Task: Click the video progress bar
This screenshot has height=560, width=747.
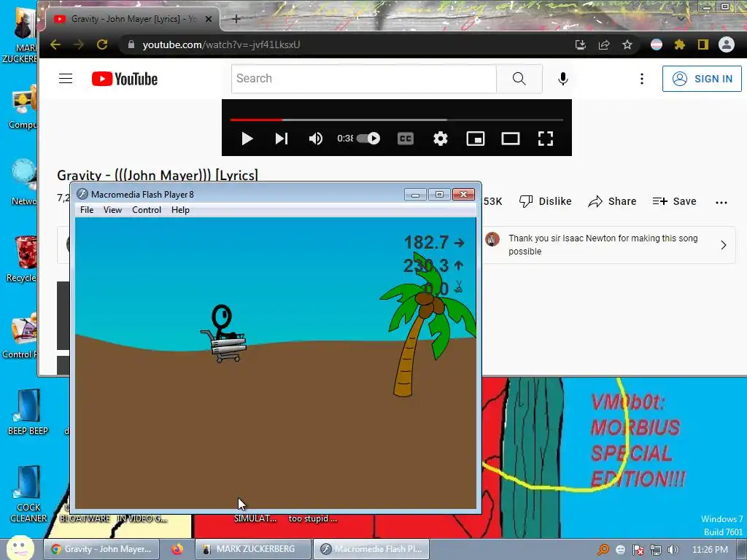Action: tap(396, 120)
